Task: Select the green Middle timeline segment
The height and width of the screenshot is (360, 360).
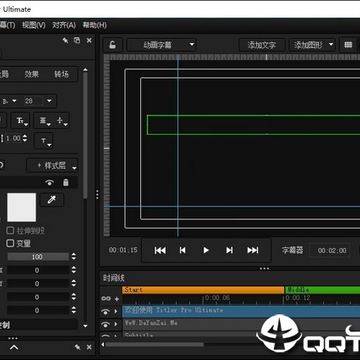Action: point(322,290)
